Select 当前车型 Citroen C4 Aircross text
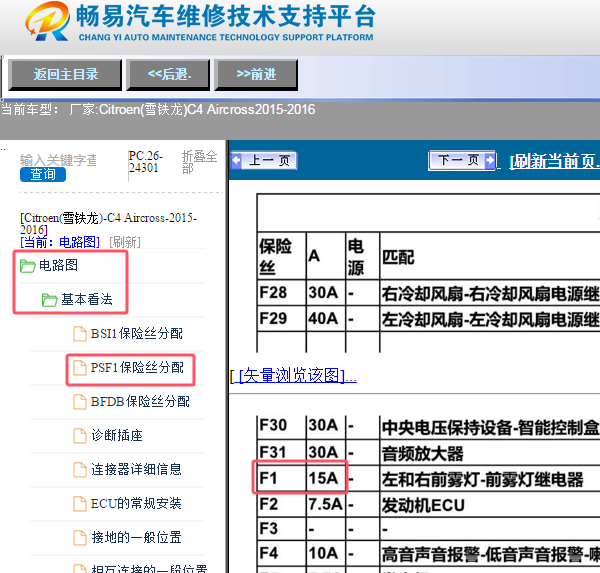This screenshot has height=573, width=600. (158, 110)
